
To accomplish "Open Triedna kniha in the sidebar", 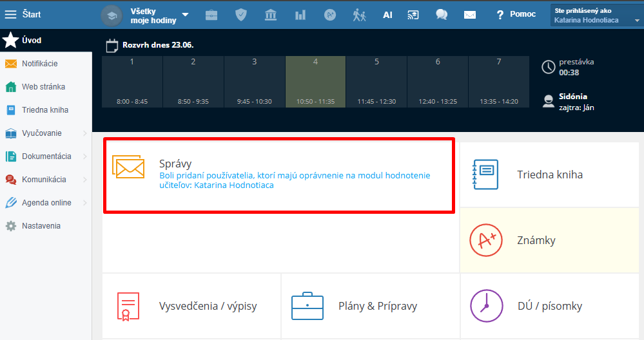I will click(46, 110).
